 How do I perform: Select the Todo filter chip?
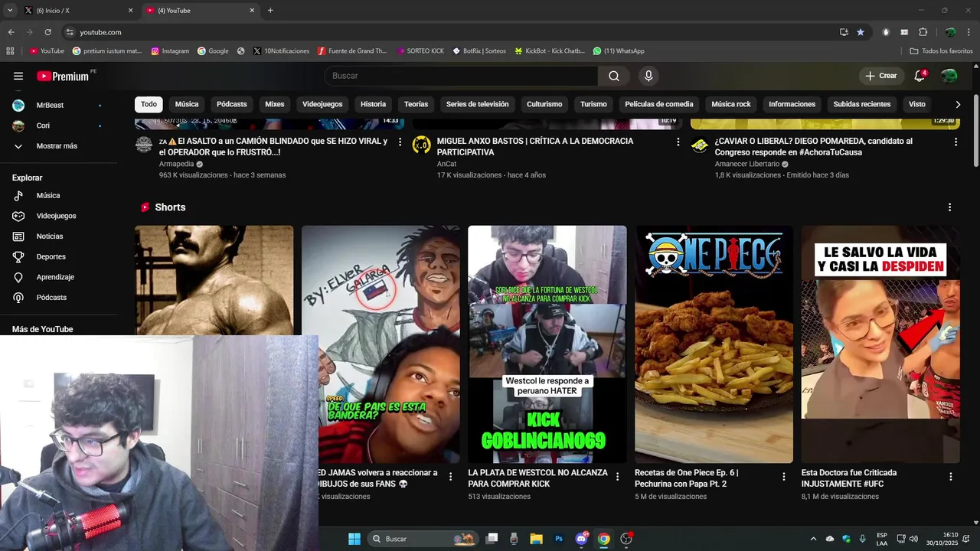point(149,104)
